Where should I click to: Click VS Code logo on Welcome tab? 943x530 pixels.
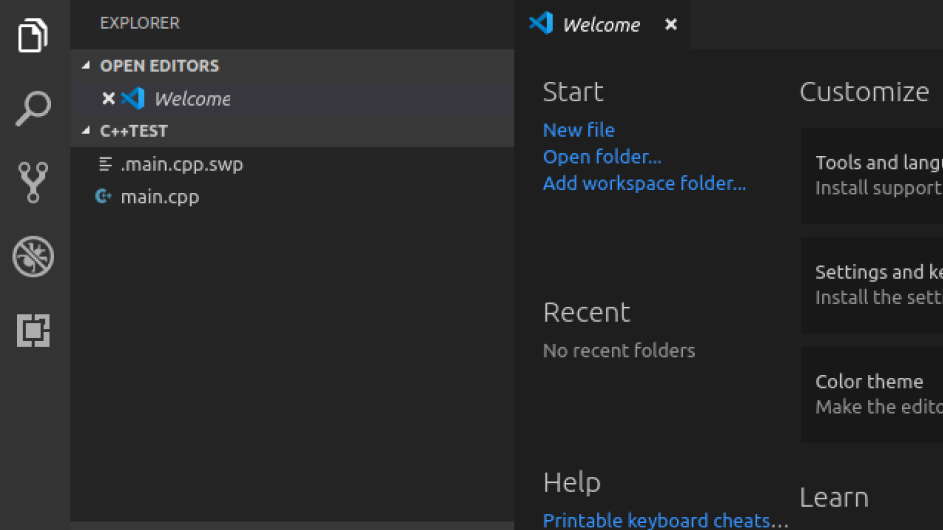tap(541, 23)
